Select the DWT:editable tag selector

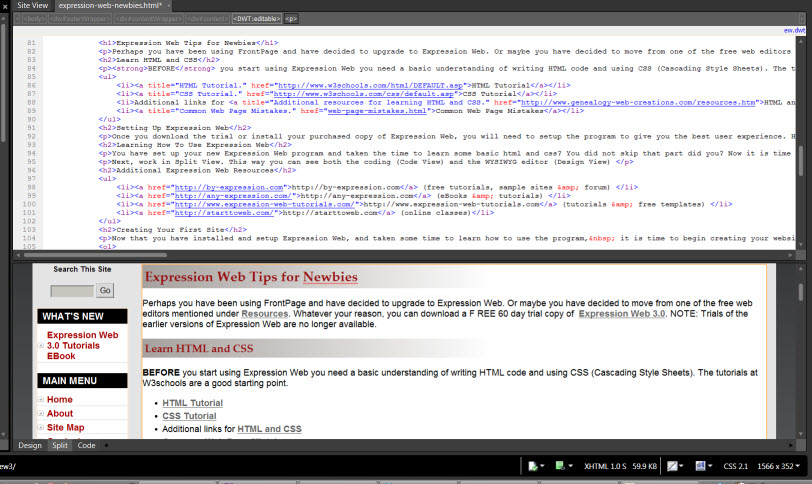click(257, 19)
